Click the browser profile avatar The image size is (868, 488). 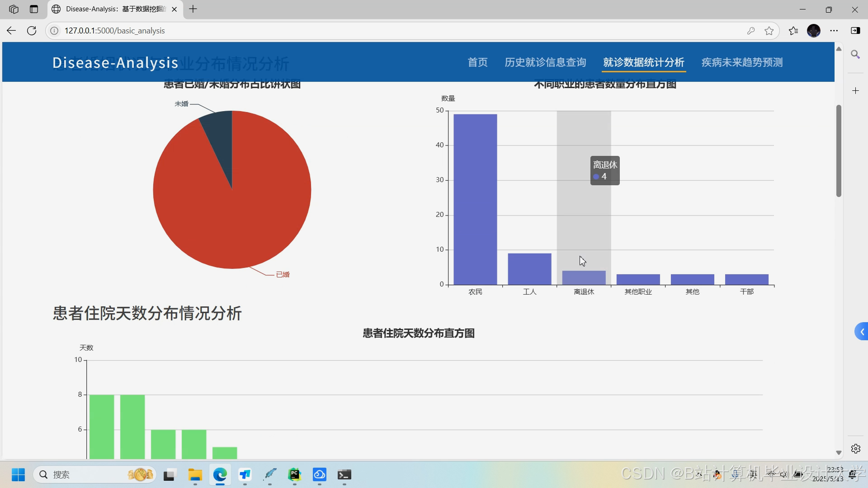click(815, 30)
